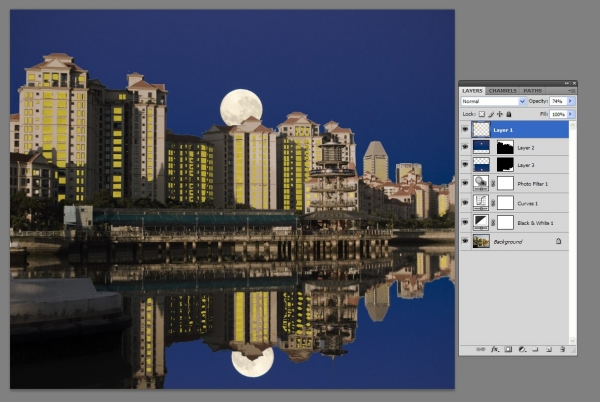Select the Layer 2 image thumbnail
600x402 pixels.
(x=481, y=147)
